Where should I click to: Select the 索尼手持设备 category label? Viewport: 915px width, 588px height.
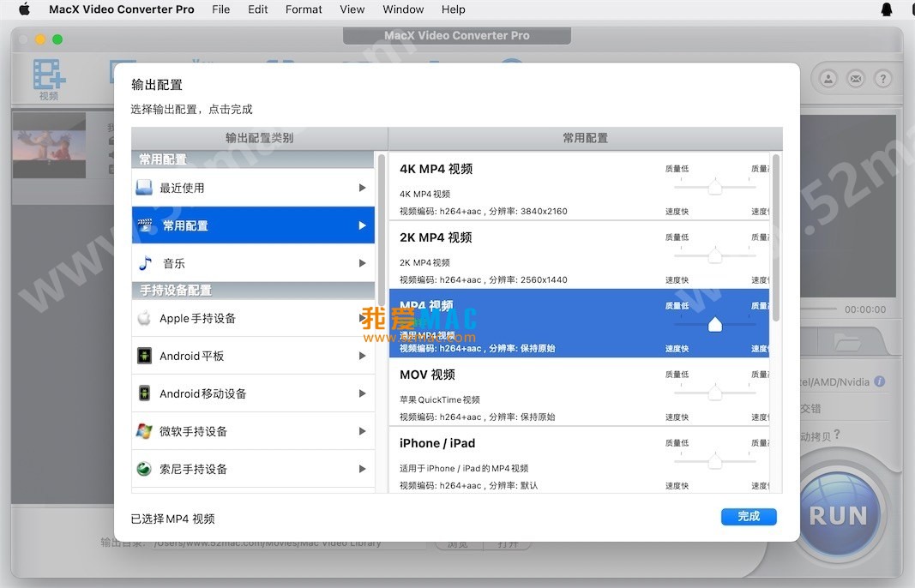(193, 469)
